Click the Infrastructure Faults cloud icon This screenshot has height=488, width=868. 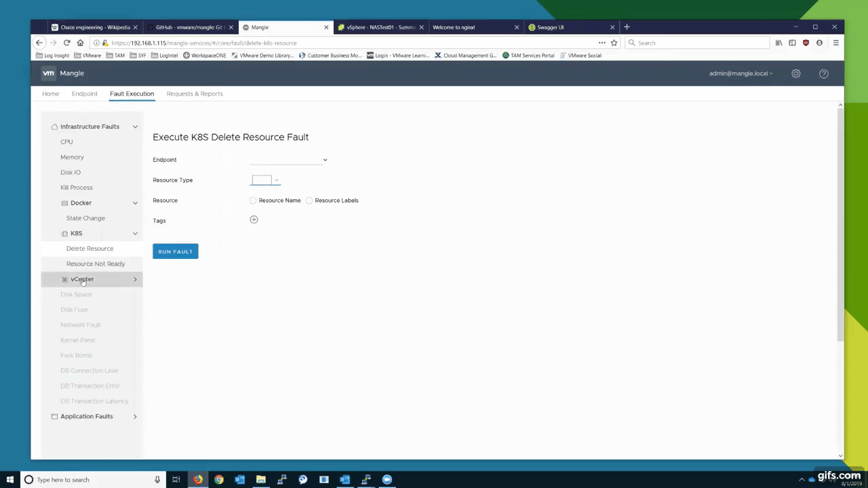click(x=54, y=127)
